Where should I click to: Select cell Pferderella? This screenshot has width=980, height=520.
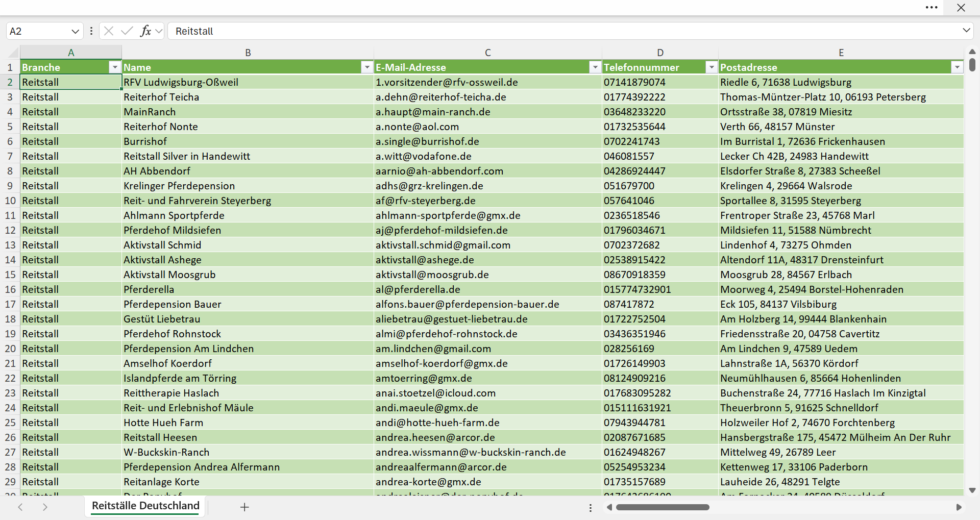(x=248, y=289)
